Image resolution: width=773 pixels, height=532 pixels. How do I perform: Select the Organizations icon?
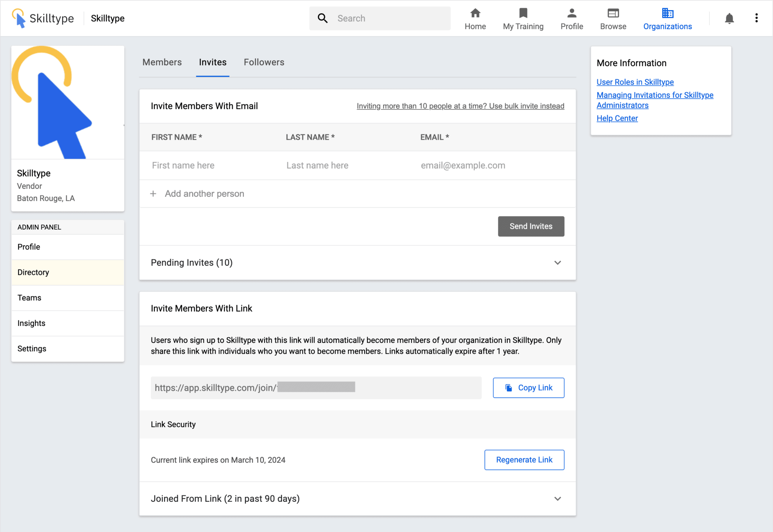pos(667,15)
